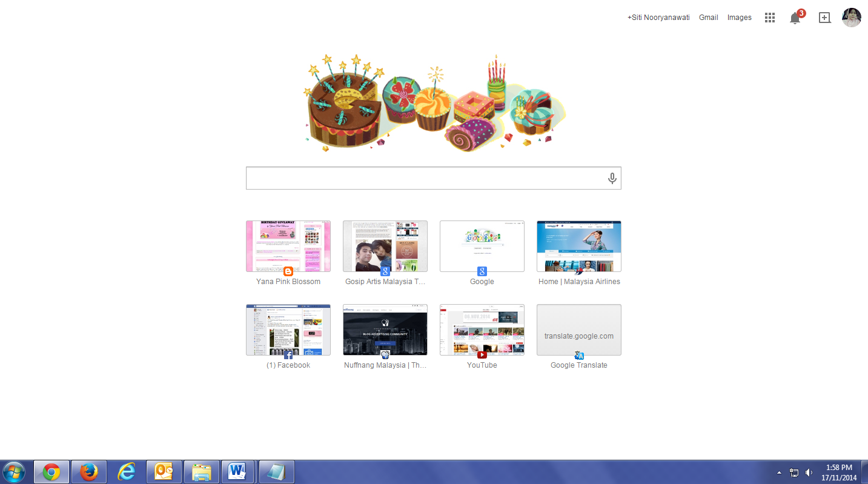
Task: Click Translate favicon on translate tile
Action: [579, 355]
